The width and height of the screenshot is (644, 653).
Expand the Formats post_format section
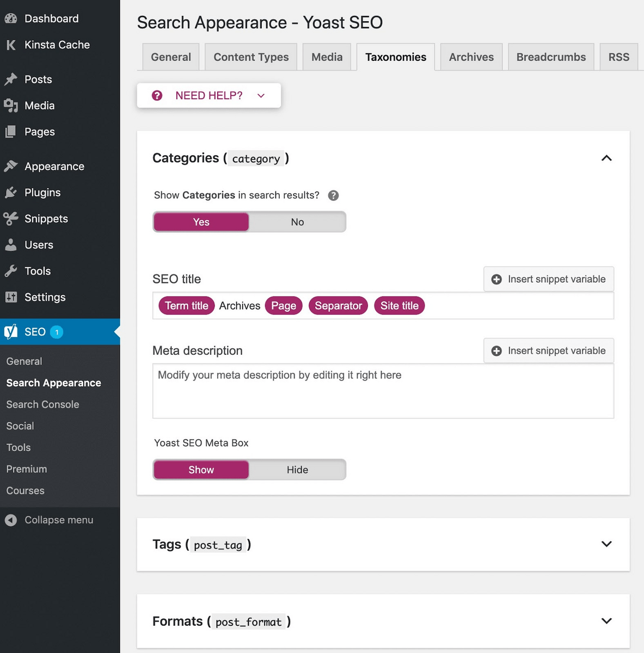[x=606, y=621]
